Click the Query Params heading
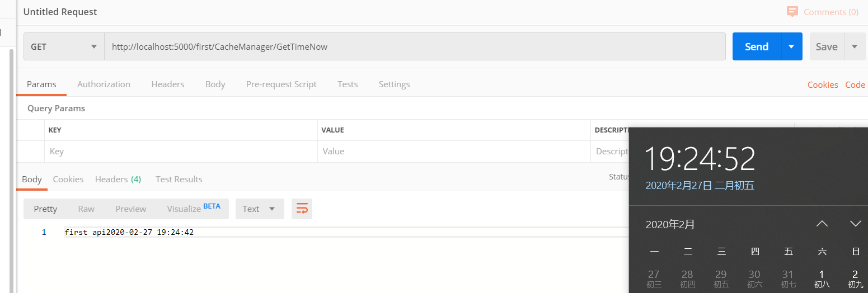This screenshot has height=293, width=868. point(56,108)
